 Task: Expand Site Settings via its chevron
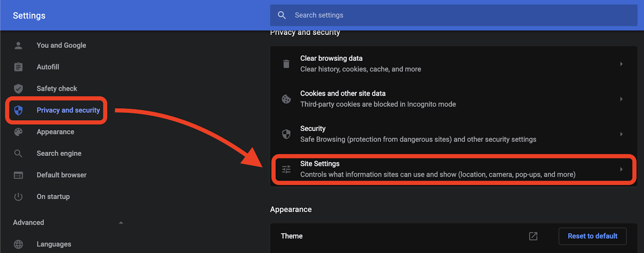click(x=622, y=169)
